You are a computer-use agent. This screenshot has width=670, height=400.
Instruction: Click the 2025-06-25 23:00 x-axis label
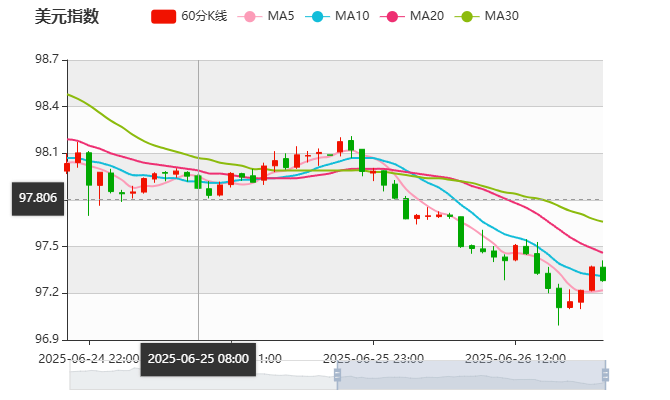click(373, 359)
